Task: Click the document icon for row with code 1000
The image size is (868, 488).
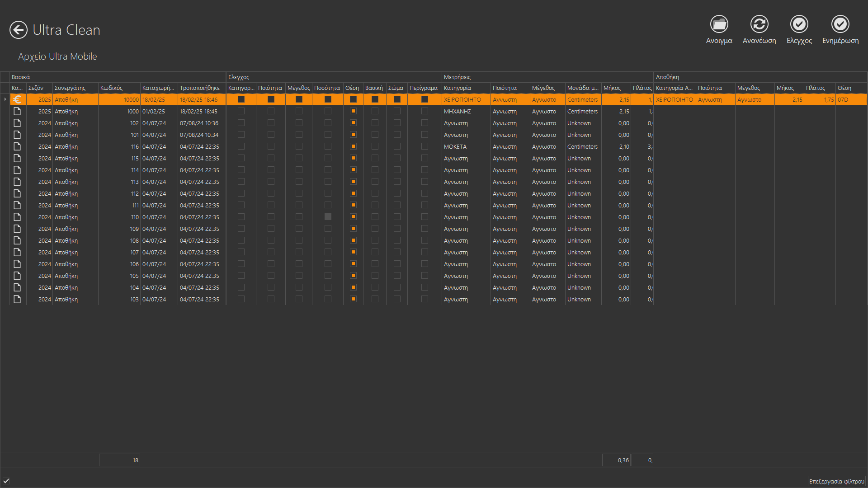Action: click(18, 111)
